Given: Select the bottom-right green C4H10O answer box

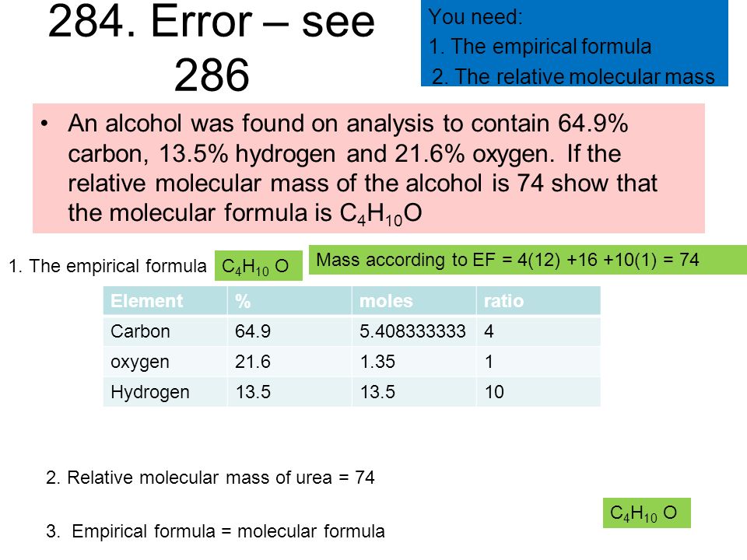Looking at the screenshot, I should point(647,513).
